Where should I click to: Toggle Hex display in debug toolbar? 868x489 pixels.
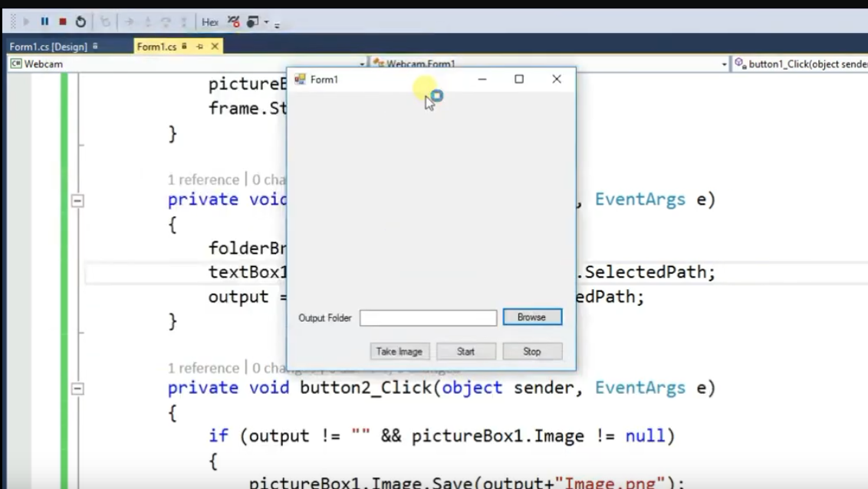pyautogui.click(x=210, y=22)
